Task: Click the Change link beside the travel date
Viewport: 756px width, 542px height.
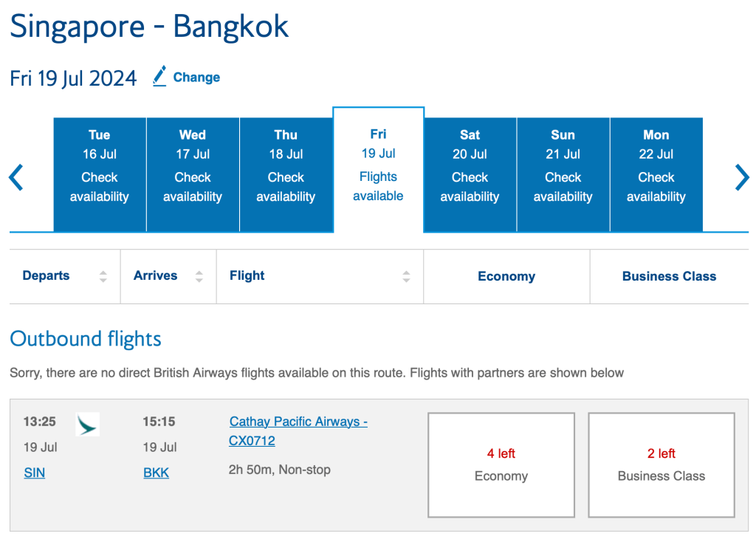Action: pyautogui.click(x=196, y=77)
